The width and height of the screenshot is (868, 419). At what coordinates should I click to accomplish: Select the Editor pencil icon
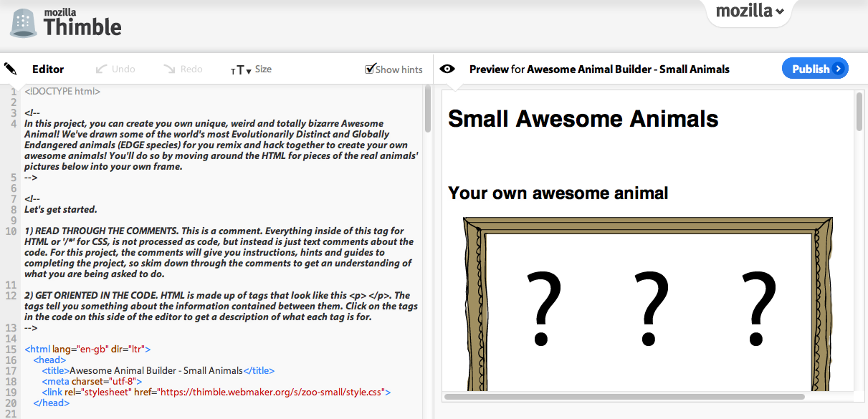(x=10, y=68)
